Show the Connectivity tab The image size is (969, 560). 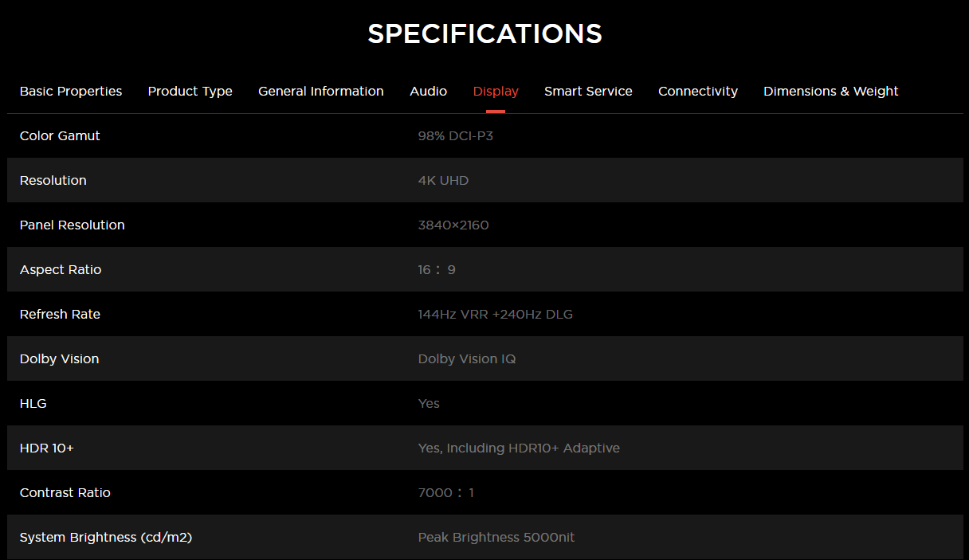(697, 92)
